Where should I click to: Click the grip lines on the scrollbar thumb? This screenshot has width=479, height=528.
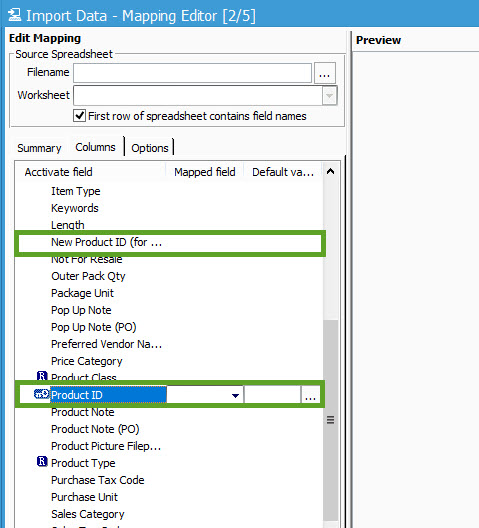(x=330, y=420)
